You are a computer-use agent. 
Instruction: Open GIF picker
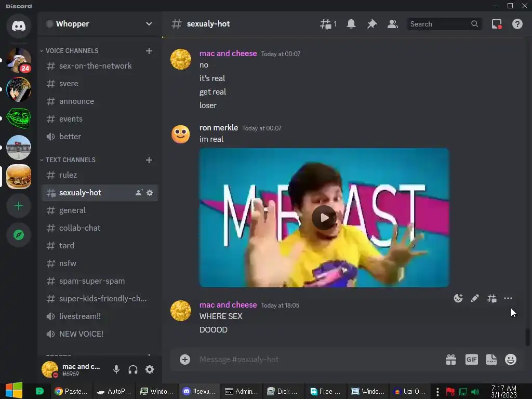pos(472,360)
